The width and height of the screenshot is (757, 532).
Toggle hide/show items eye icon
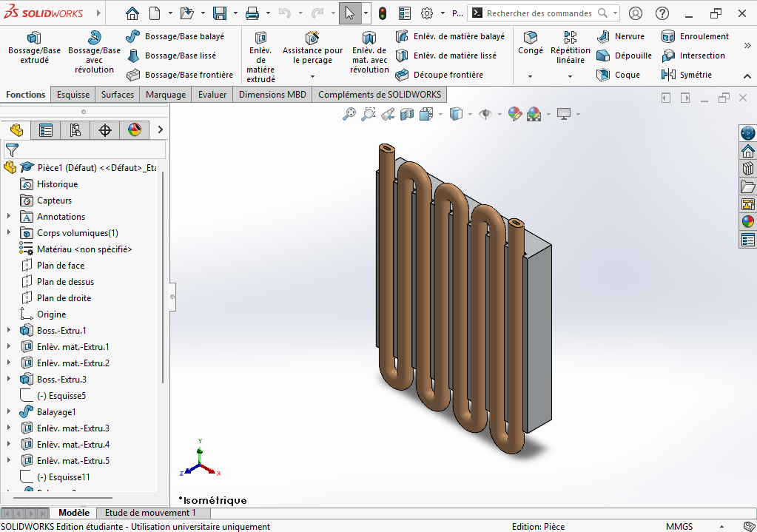[x=485, y=114]
